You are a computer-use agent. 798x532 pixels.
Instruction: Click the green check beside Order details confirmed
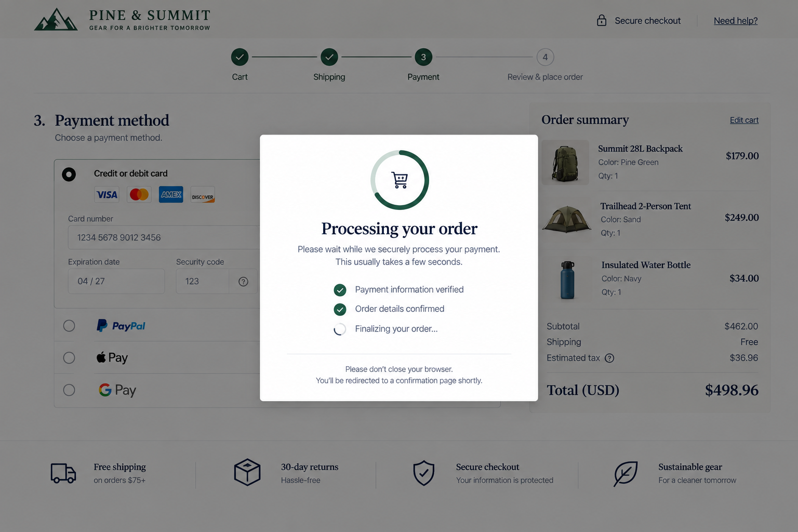pyautogui.click(x=340, y=310)
